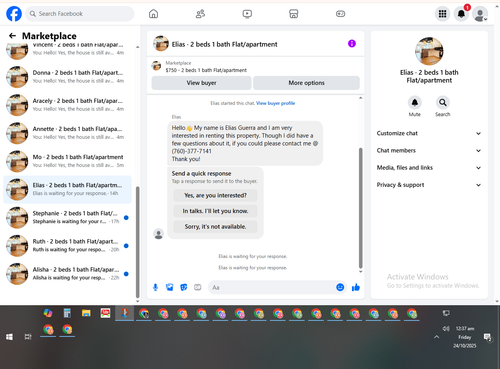The height and width of the screenshot is (369, 500).
Task: Open Aracely's conversation in the list
Action: [68, 105]
